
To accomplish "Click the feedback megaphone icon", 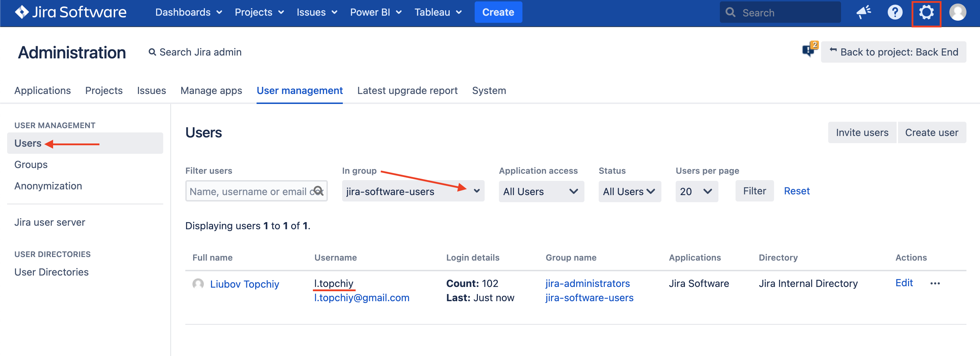I will pyautogui.click(x=863, y=13).
